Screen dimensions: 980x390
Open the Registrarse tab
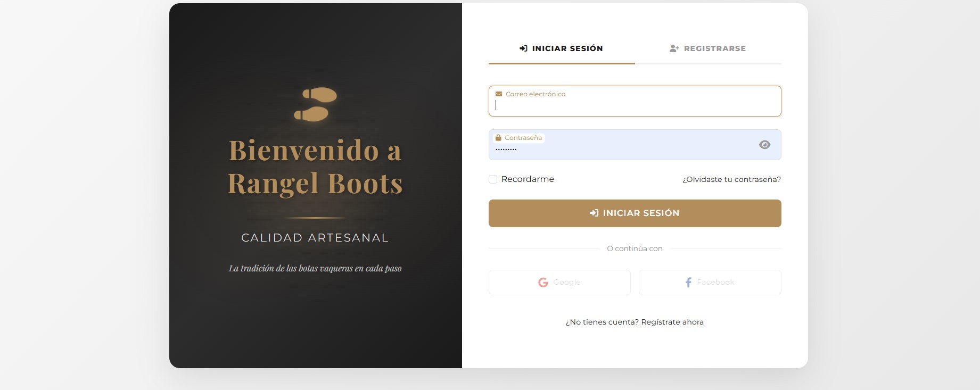click(x=708, y=48)
